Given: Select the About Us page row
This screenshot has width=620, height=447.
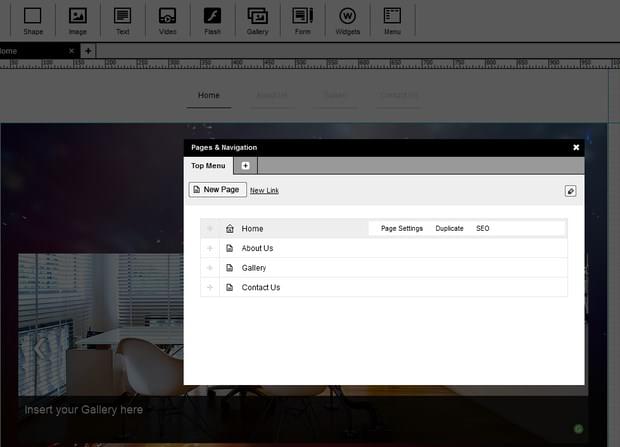Looking at the screenshot, I should click(x=384, y=248).
